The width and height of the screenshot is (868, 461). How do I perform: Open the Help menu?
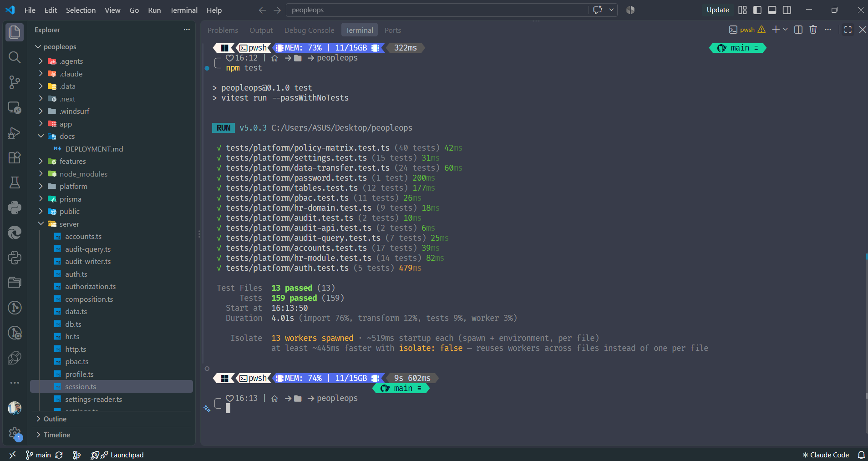tap(214, 10)
